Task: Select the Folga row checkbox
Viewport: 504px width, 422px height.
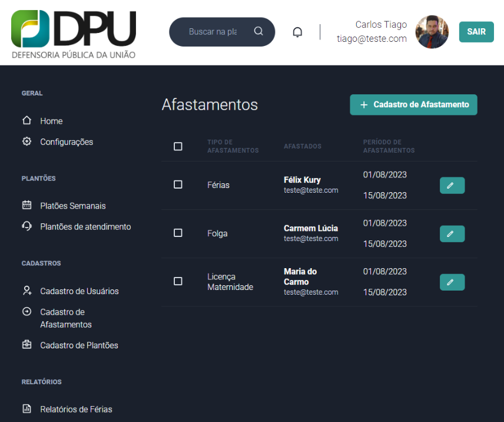Action: 178,233
